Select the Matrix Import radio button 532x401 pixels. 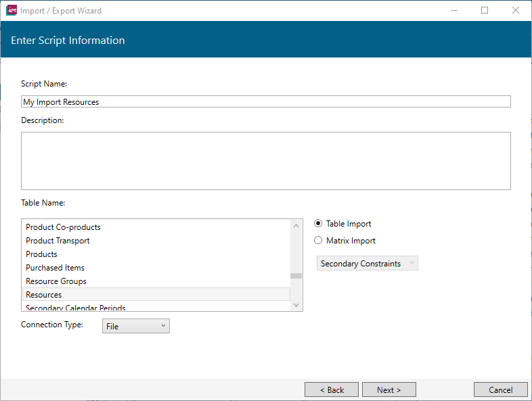tap(318, 241)
